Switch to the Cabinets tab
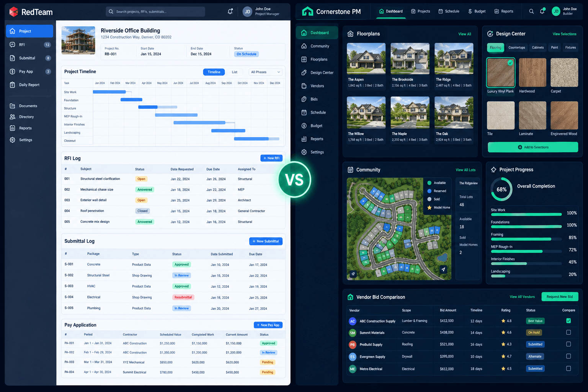The width and height of the screenshot is (588, 392). coord(538,47)
